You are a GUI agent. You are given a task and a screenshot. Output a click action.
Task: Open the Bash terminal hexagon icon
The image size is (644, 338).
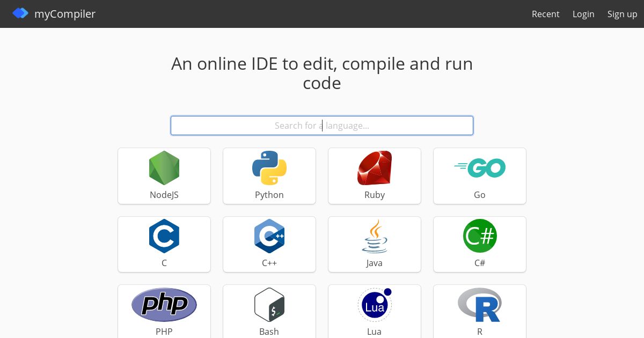(x=269, y=305)
